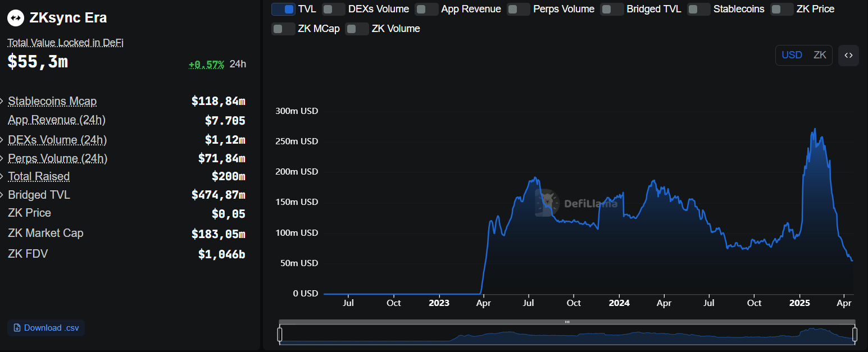The image size is (868, 352).
Task: Click the $118,84m stablecoins value
Action: [x=219, y=101]
